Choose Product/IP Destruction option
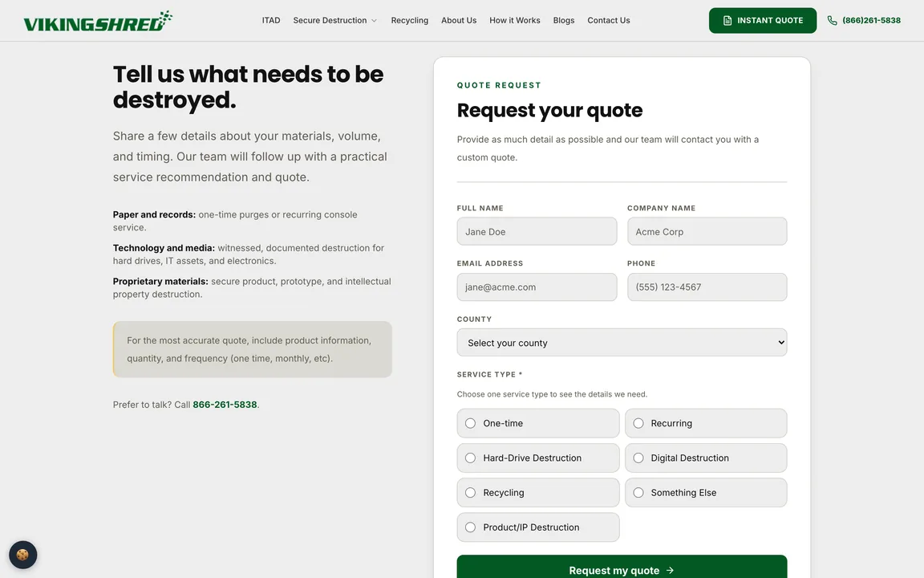 (x=538, y=527)
